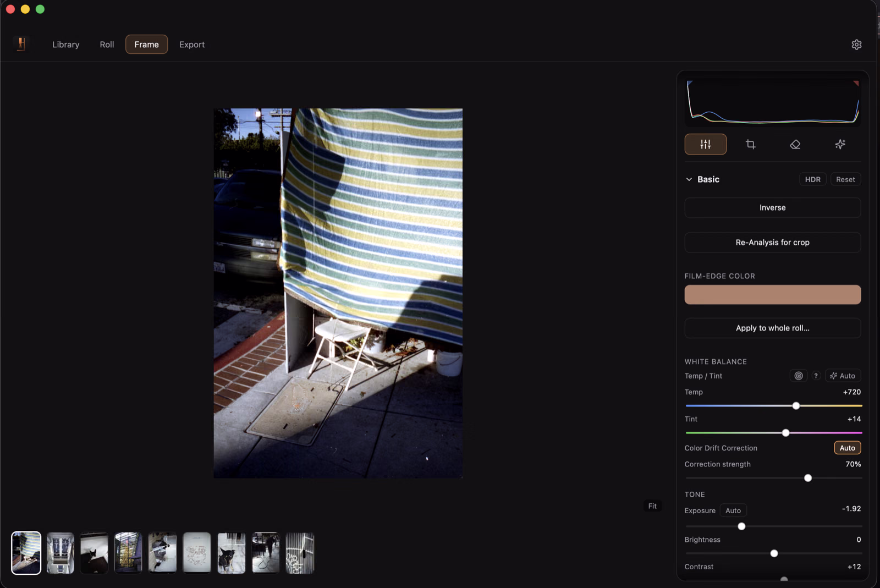
Task: Toggle Color Drift Correction Auto
Action: point(847,448)
